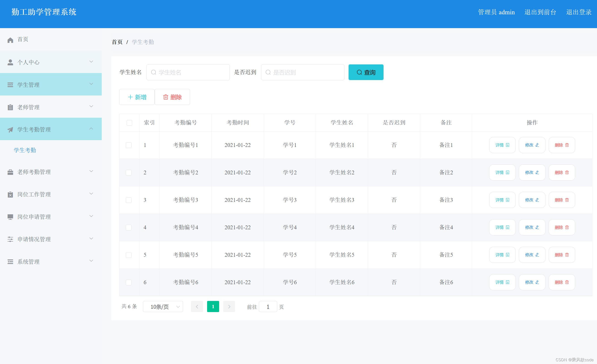597x364 pixels.
Task: Expand the 老师管理 section
Action: (x=91, y=107)
